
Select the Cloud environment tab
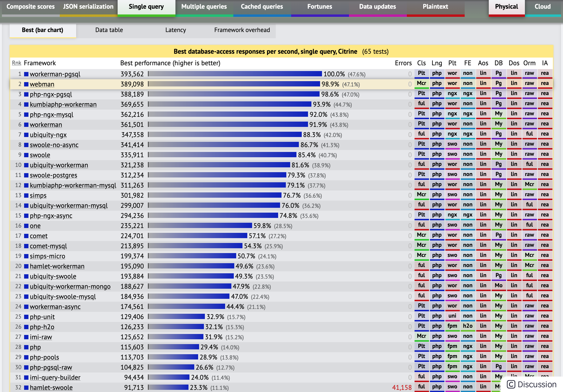[x=543, y=7]
